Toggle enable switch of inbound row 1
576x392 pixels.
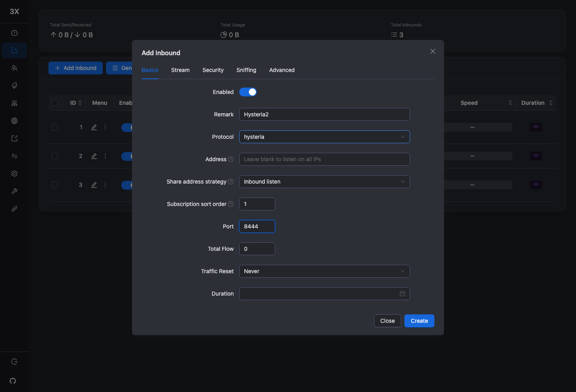click(127, 127)
